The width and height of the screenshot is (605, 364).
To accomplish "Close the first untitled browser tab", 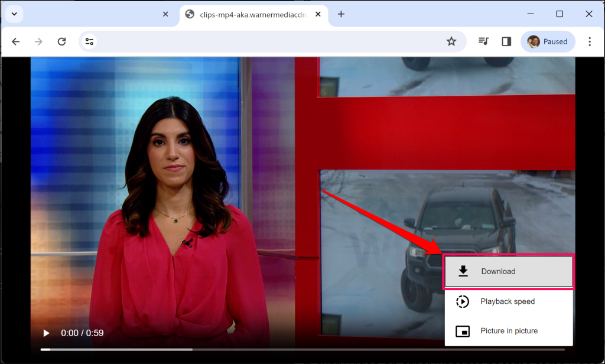I will pos(165,14).
